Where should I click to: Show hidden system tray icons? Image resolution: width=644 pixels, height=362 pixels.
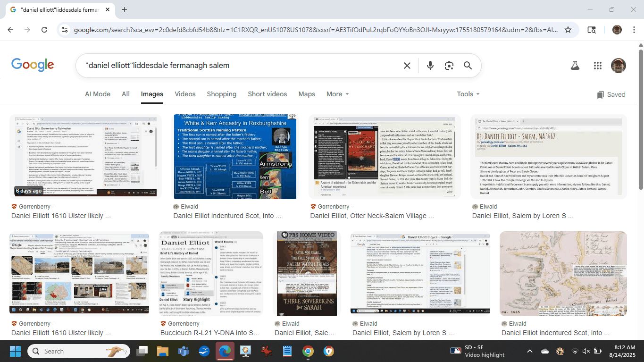coord(529,351)
